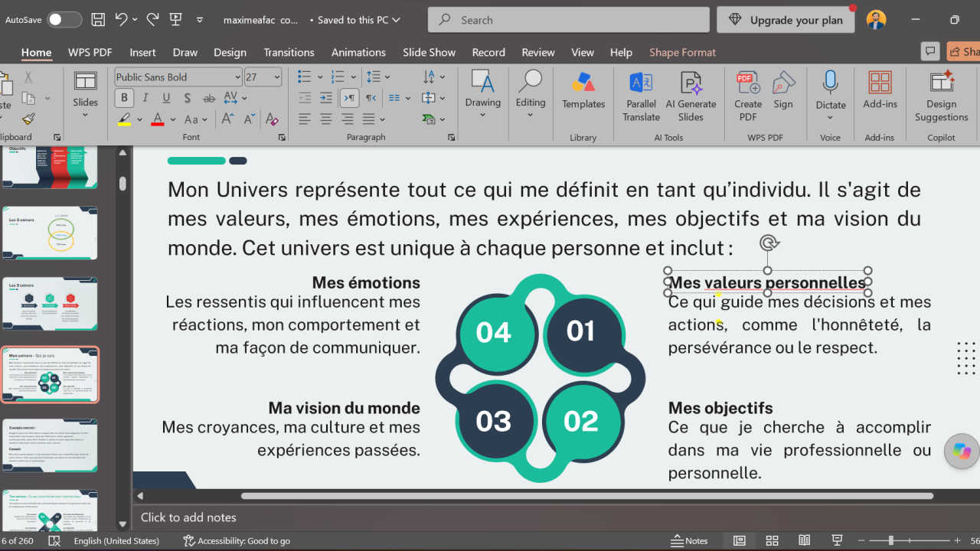Open the Insert ribbon tab
The width and height of the screenshot is (980, 551).
[142, 52]
